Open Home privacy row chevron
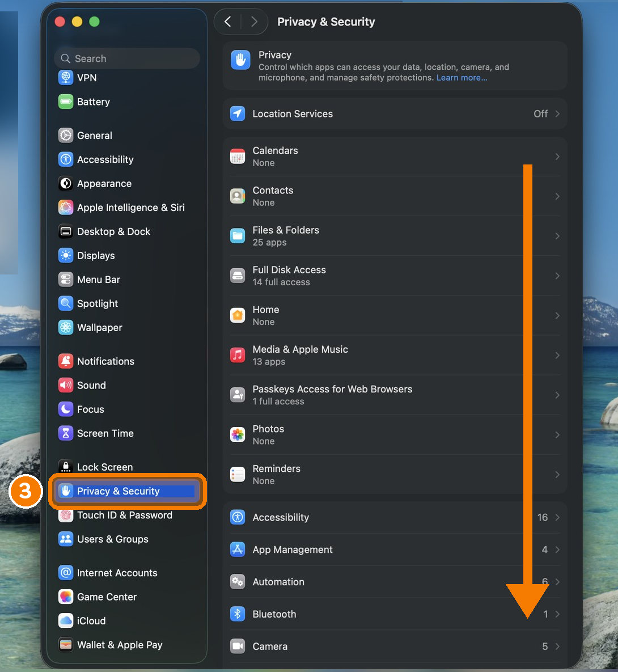The width and height of the screenshot is (618, 672). coord(557,315)
